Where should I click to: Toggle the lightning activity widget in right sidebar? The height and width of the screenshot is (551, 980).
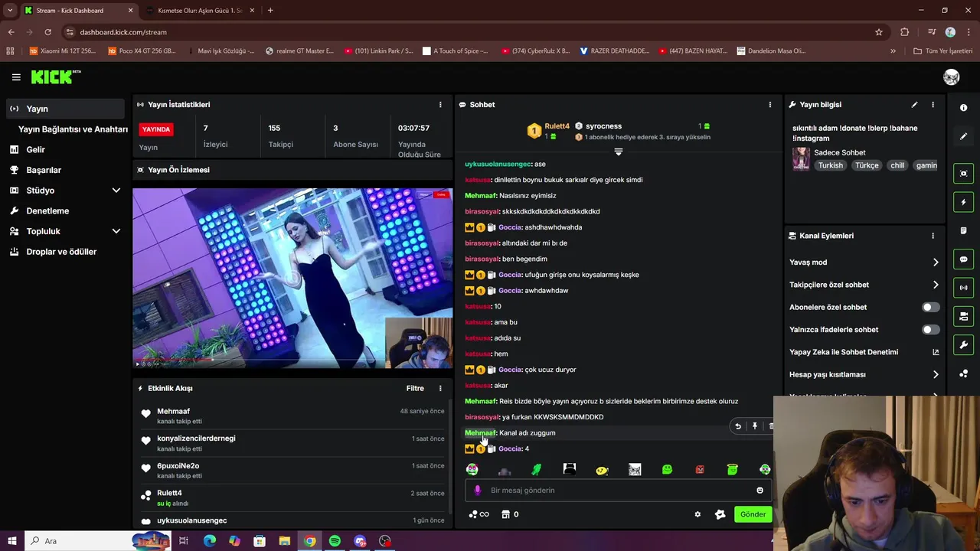tap(964, 202)
